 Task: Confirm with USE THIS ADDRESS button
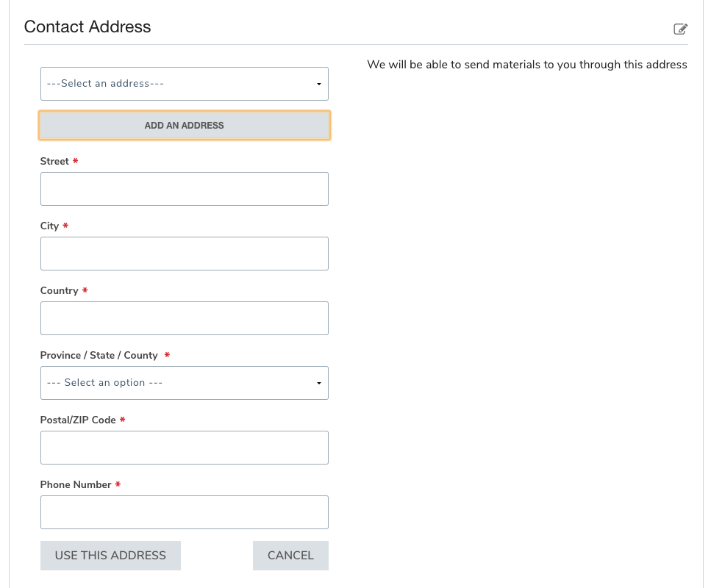(x=110, y=556)
